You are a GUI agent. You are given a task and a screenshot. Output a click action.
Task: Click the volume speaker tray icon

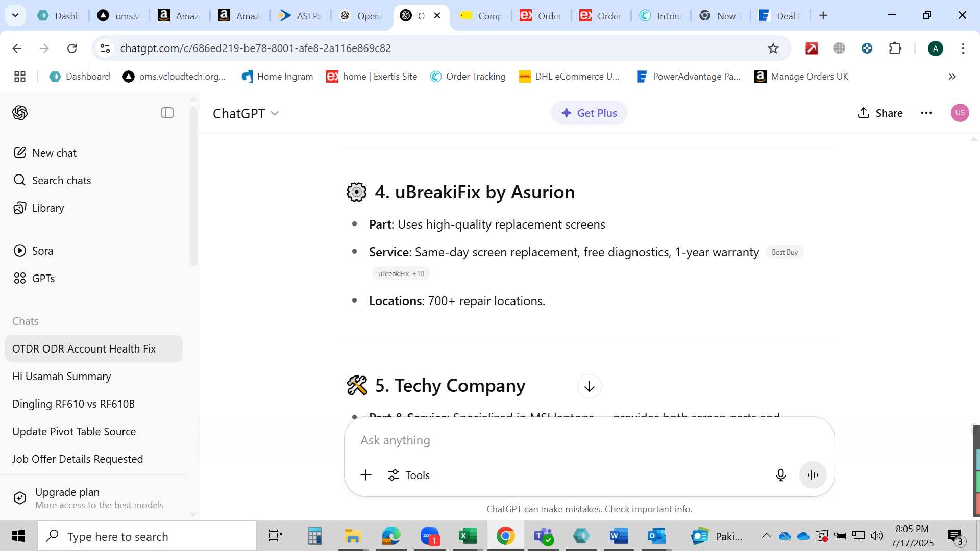click(x=877, y=536)
